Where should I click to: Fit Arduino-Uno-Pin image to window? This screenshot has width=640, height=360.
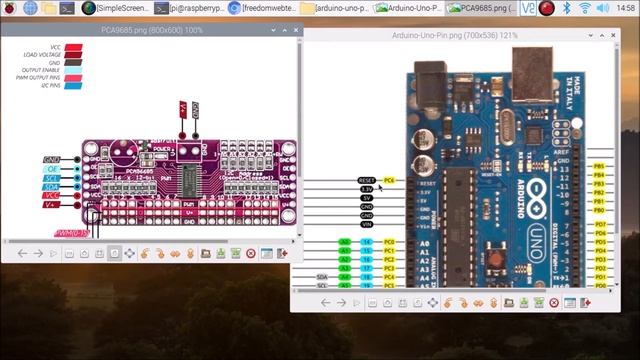(x=402, y=303)
